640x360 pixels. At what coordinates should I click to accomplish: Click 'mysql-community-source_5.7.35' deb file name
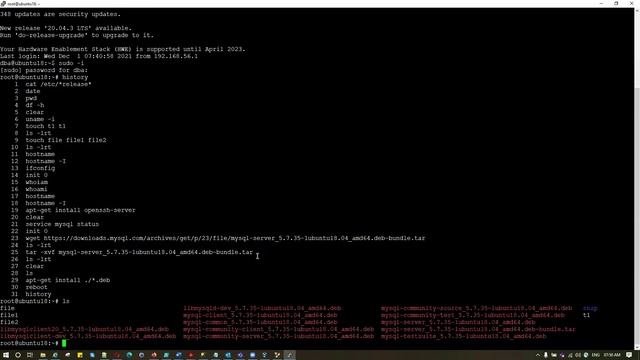tap(476, 308)
